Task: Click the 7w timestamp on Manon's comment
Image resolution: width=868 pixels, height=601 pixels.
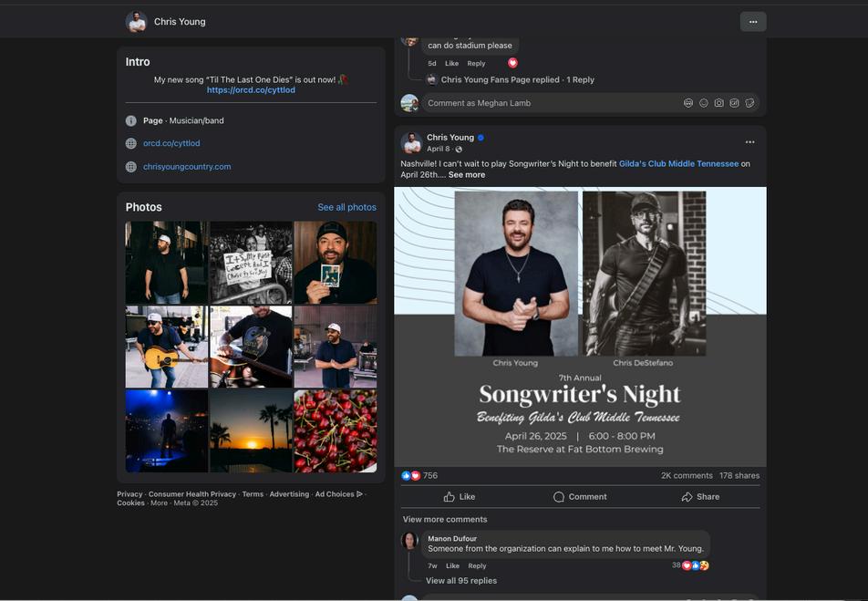Action: click(x=432, y=566)
